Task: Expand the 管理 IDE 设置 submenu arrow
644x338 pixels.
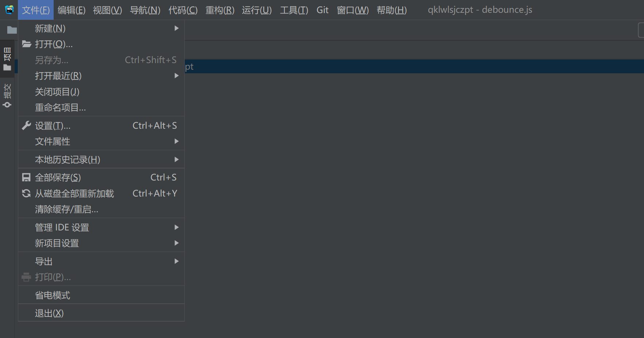Action: click(177, 227)
